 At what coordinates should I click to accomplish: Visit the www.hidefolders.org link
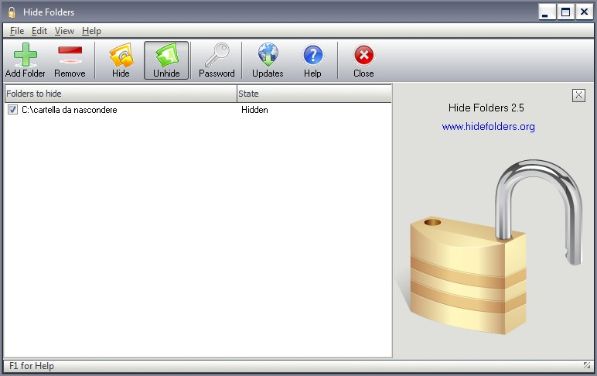488,126
